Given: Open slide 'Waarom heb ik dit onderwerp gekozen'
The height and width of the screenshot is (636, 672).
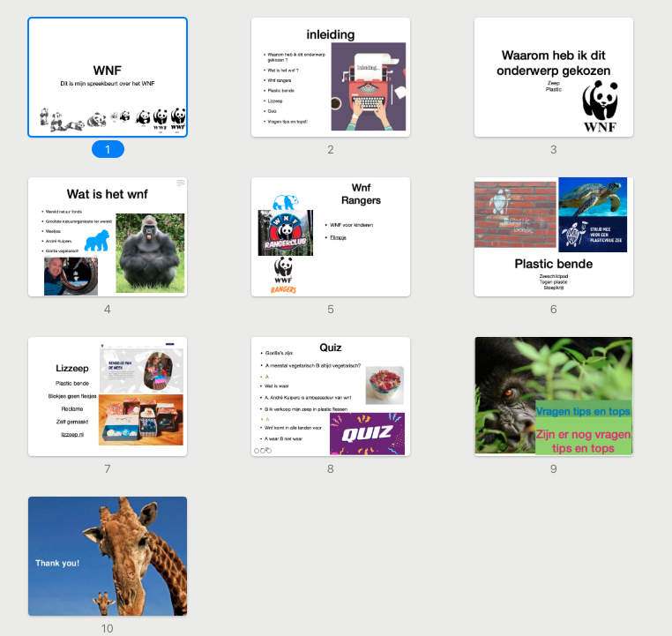Looking at the screenshot, I should coord(553,77).
